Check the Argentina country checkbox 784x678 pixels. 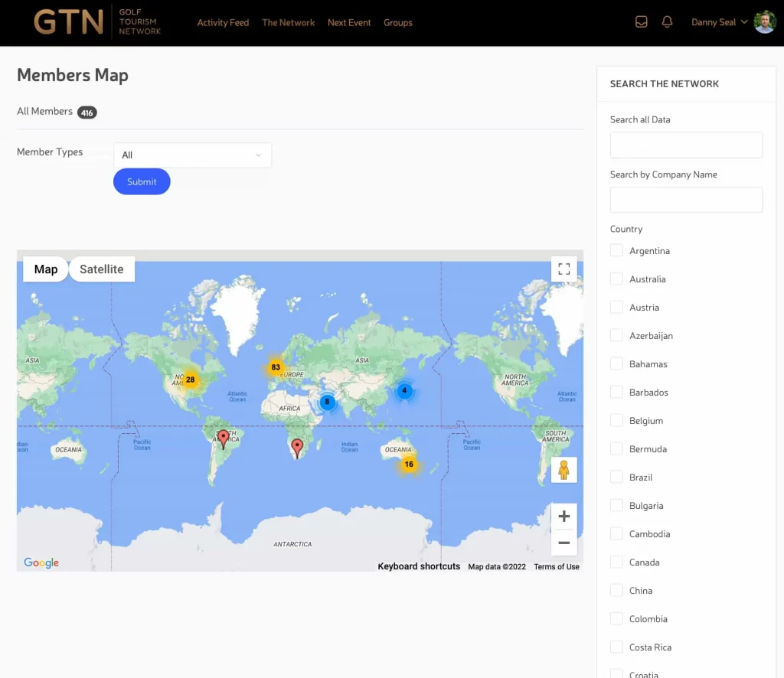click(x=616, y=251)
